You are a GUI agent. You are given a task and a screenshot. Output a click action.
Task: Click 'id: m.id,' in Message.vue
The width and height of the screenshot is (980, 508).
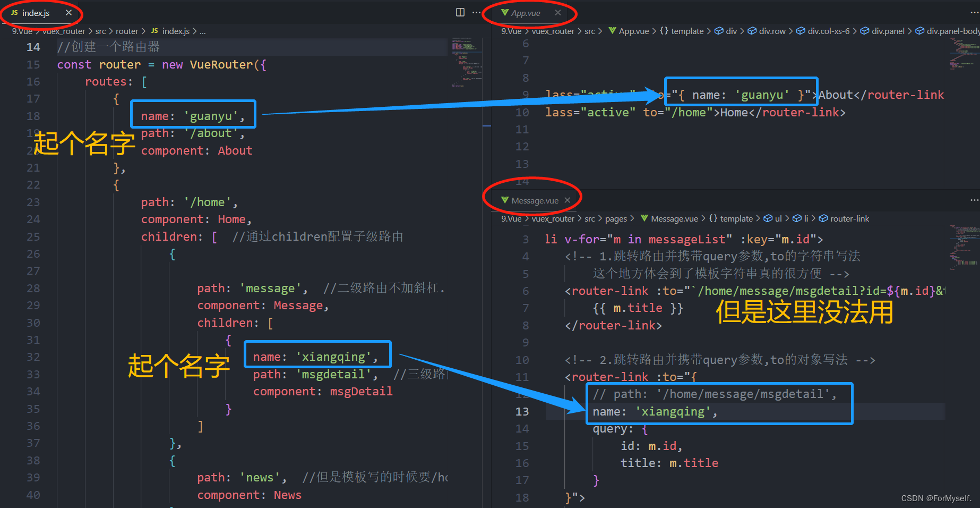[x=652, y=446]
